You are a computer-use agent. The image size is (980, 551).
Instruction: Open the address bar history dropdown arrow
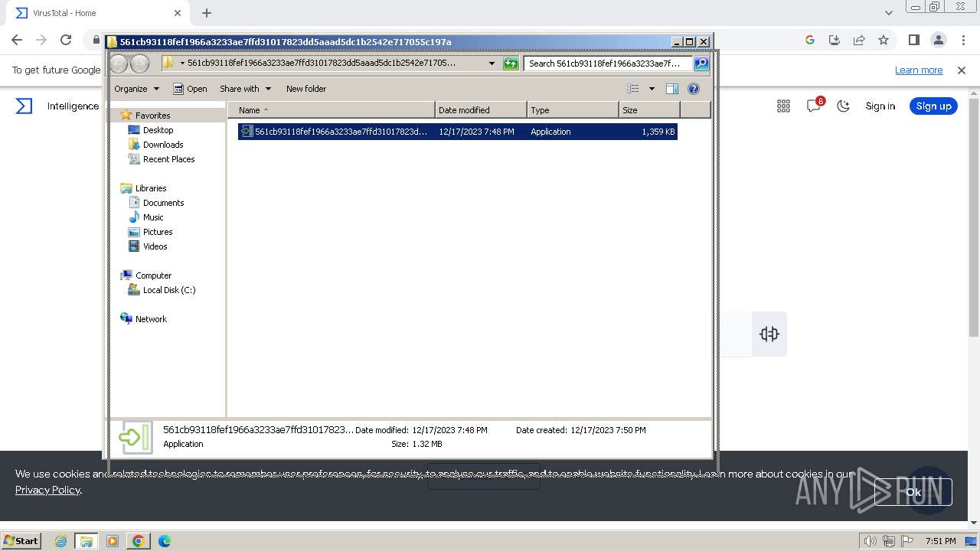click(x=492, y=64)
